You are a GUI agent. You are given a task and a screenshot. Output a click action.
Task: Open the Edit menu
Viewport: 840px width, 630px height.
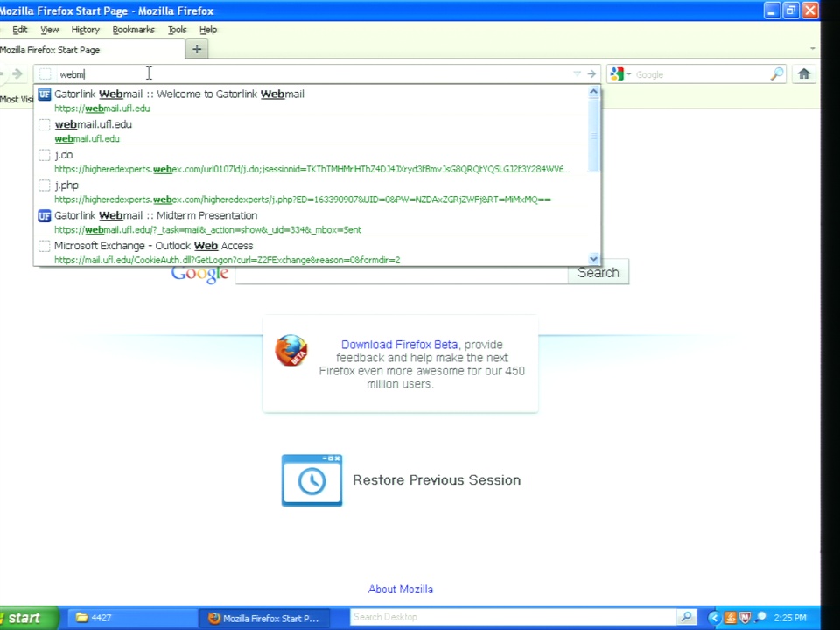(20, 30)
